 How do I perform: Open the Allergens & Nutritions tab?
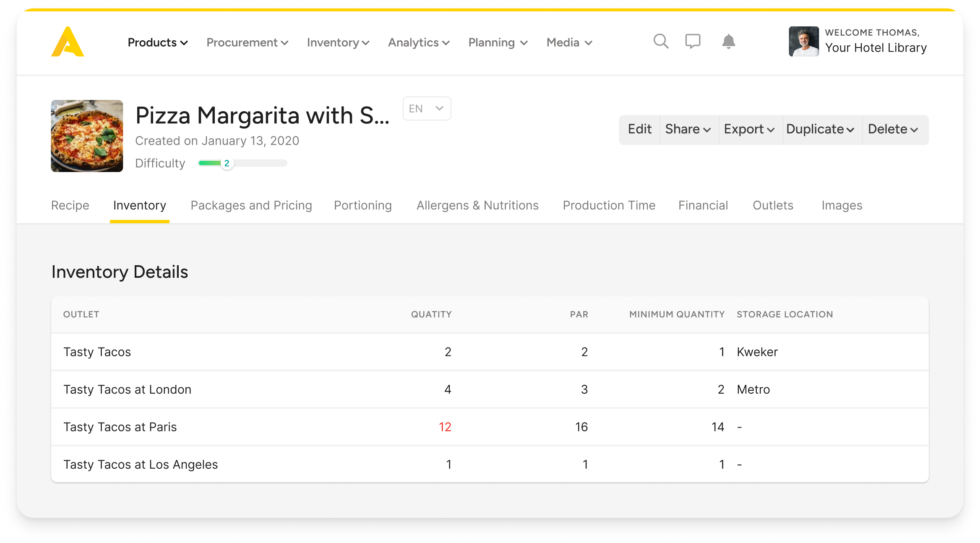coord(477,205)
